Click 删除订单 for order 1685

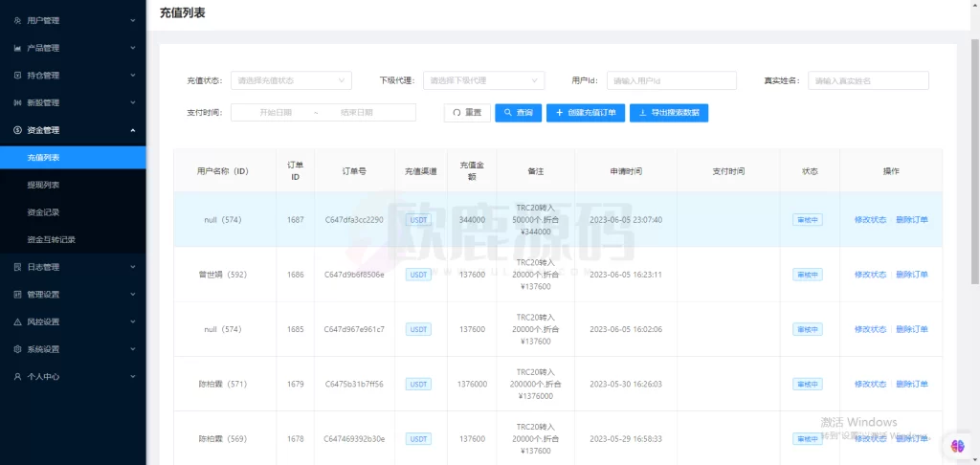pyautogui.click(x=912, y=329)
